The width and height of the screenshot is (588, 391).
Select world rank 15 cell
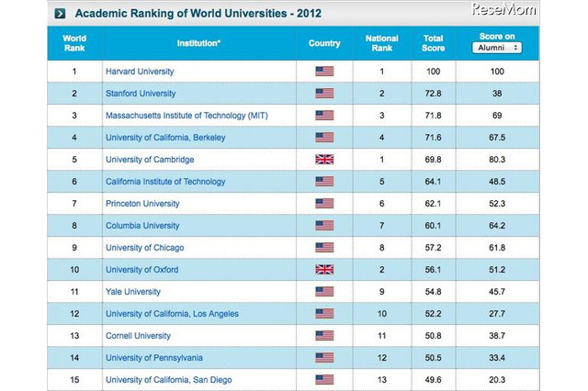74,380
